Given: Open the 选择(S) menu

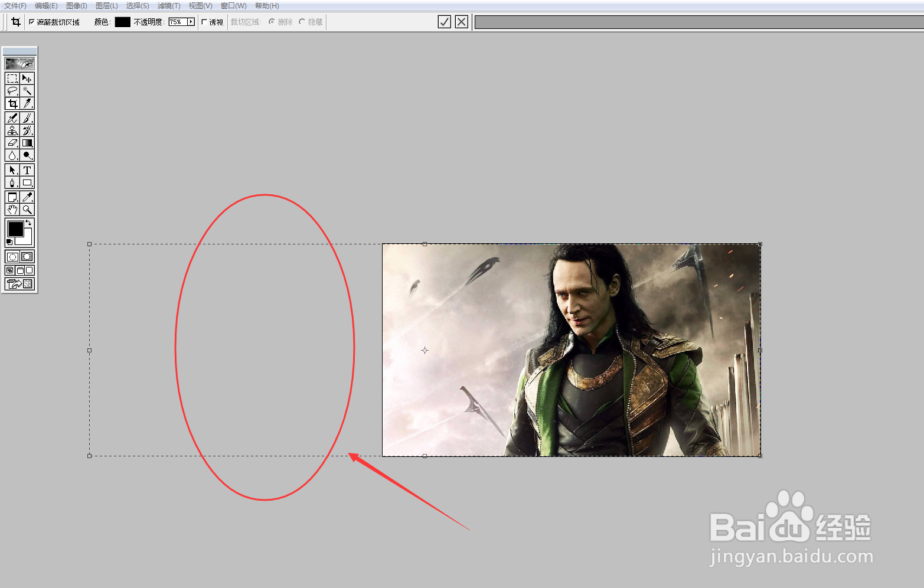Looking at the screenshot, I should (138, 6).
